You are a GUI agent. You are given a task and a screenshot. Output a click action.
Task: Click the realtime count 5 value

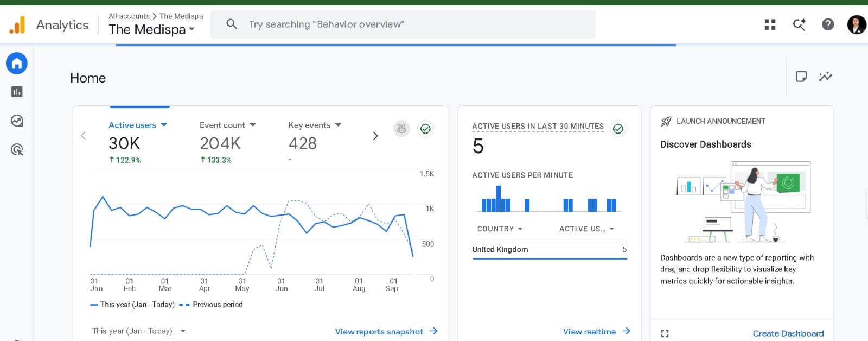(478, 146)
